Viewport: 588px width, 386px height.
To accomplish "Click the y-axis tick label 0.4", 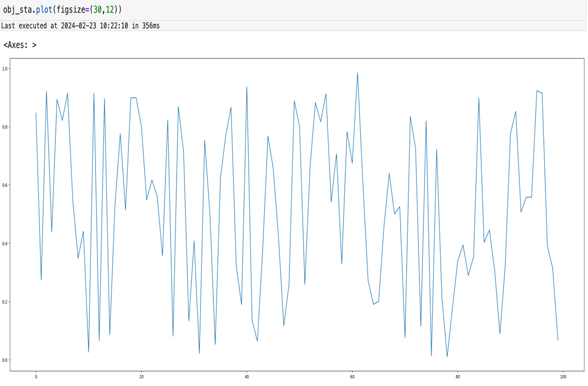I will pos(5,243).
